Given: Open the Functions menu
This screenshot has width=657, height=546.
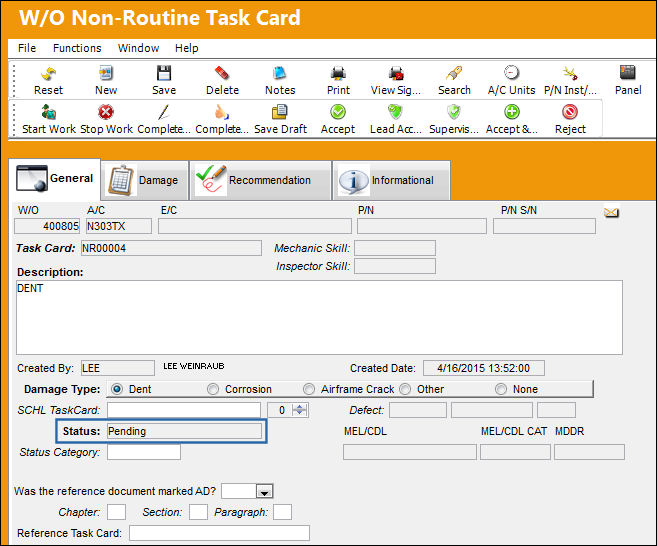Looking at the screenshot, I should click(77, 48).
